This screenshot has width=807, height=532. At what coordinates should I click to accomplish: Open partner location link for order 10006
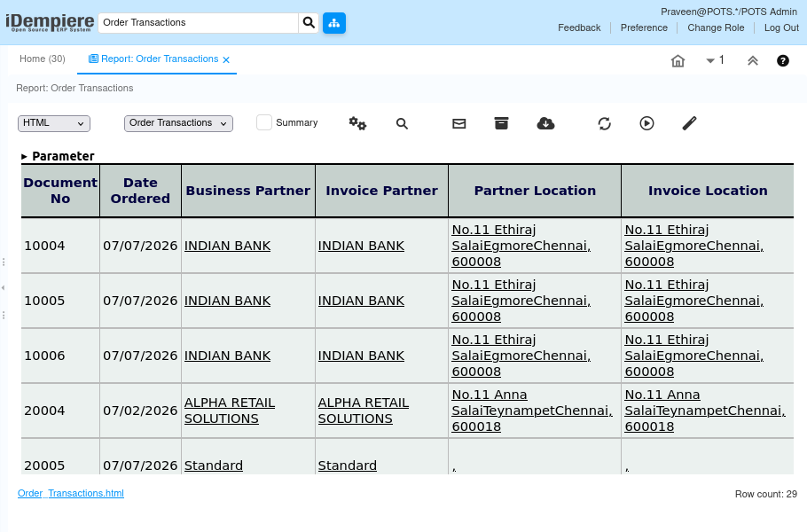521,356
